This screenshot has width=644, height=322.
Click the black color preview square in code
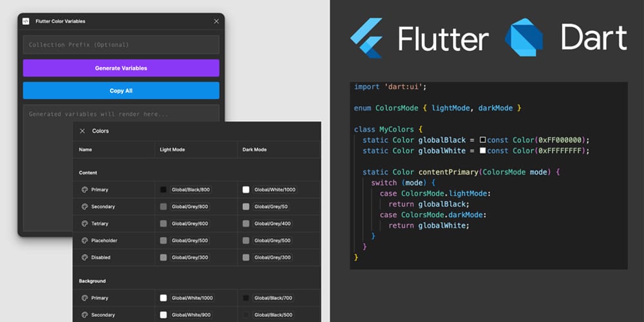(483, 140)
